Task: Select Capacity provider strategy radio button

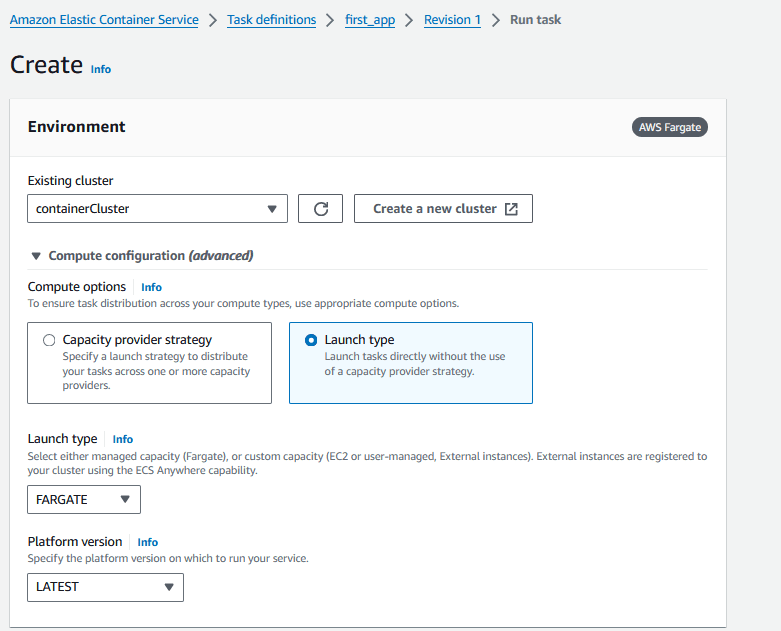Action: coord(49,340)
